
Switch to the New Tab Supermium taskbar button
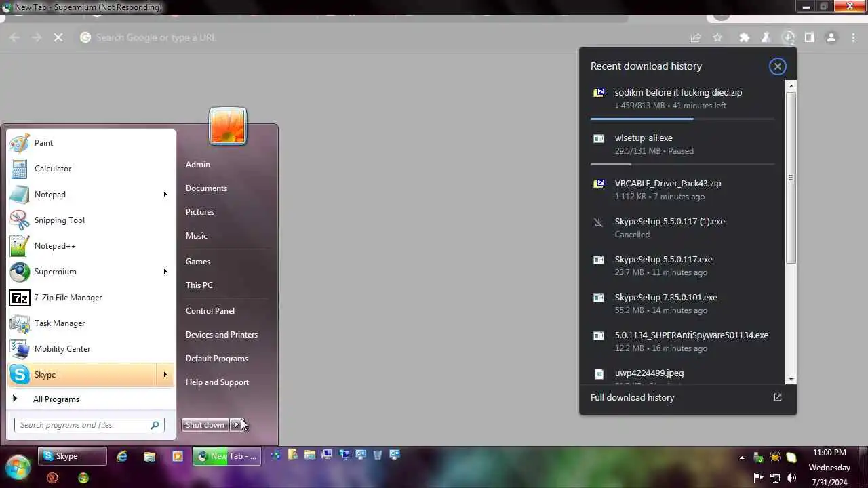tap(227, 456)
